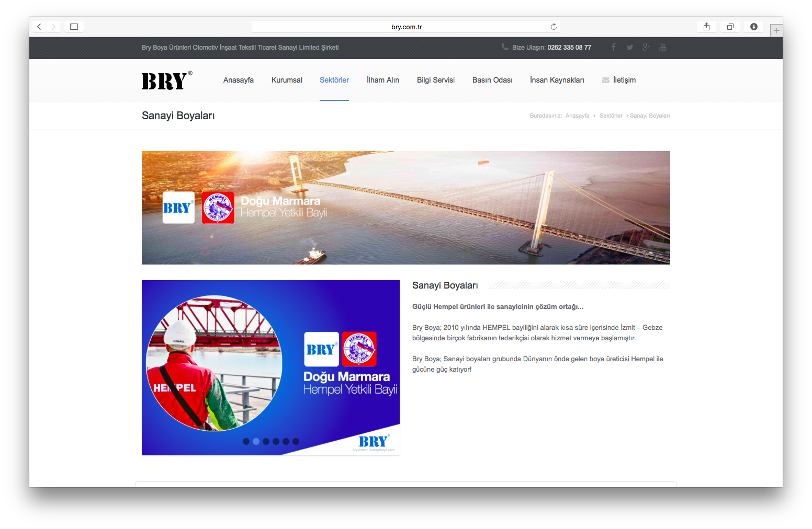Screen dimensions: 812x529
Task: Select the fourth slideshow dot
Action: [x=276, y=441]
